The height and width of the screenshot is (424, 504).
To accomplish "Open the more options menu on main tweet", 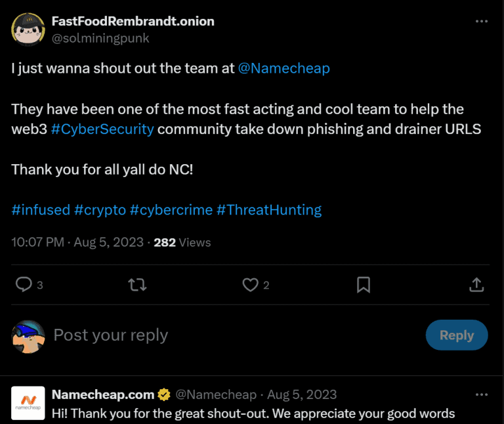I will (482, 21).
